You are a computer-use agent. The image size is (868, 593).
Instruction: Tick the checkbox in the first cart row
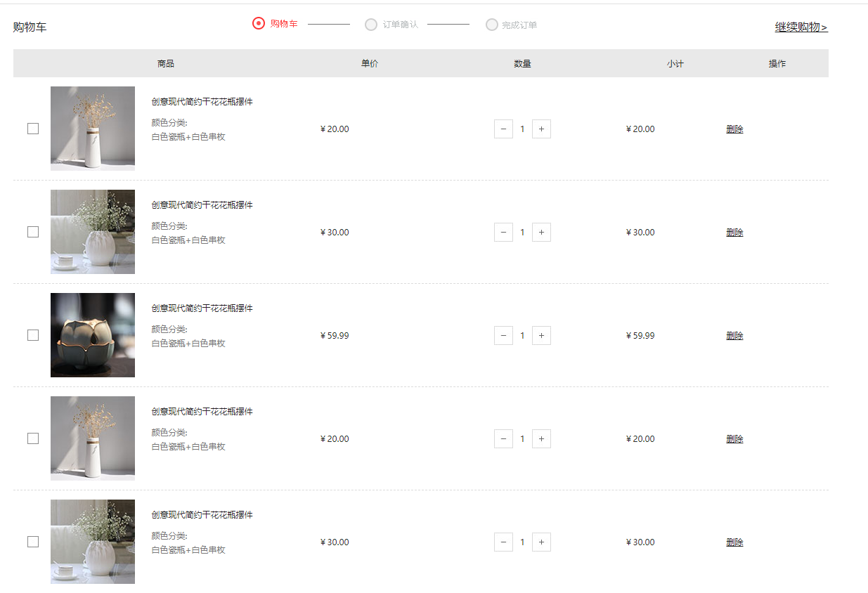[33, 129]
